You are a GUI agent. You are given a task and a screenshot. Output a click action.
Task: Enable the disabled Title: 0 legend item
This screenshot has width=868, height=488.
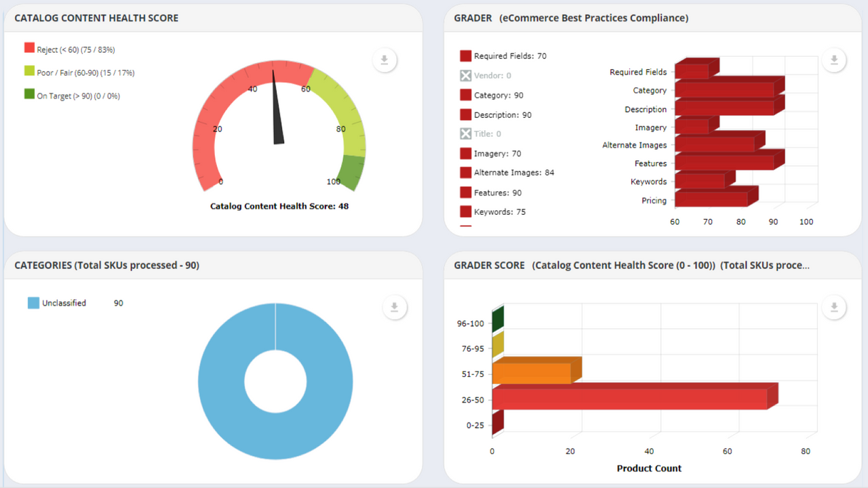(481, 134)
